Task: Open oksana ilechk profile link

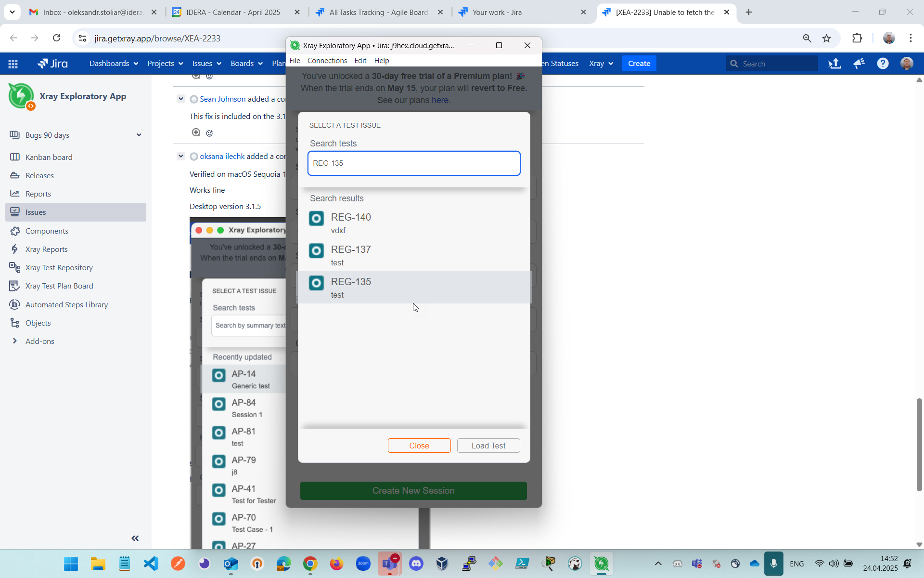Action: (222, 156)
